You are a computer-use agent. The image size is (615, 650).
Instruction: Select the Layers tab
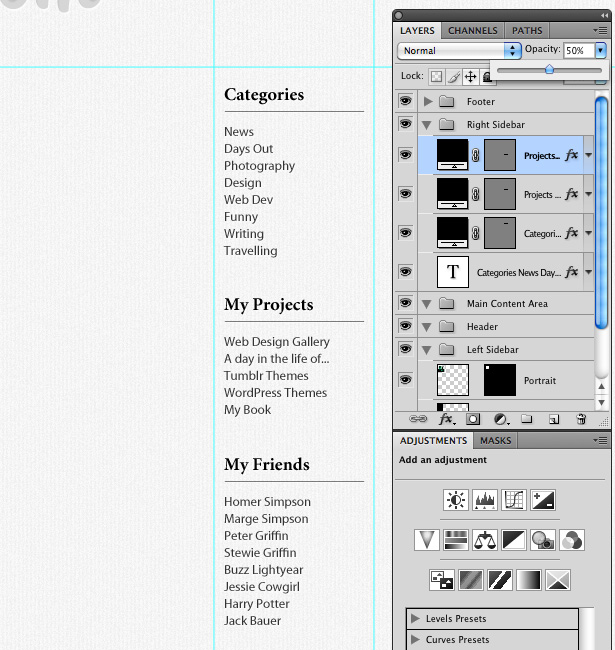coord(417,31)
